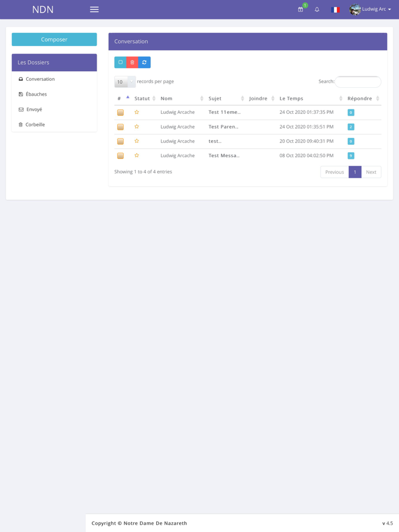Star the Test Parent message
Viewport: 399px width, 532px height.
coord(137,126)
